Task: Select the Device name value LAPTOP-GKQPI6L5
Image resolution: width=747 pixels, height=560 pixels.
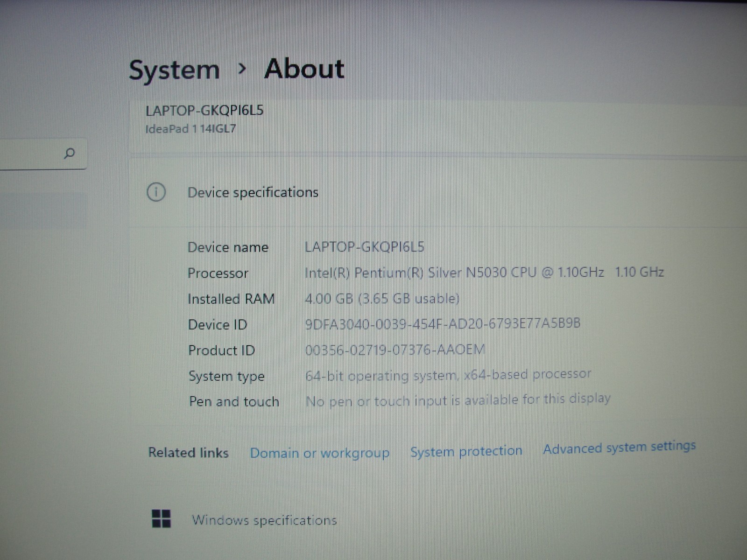Action: [364, 246]
